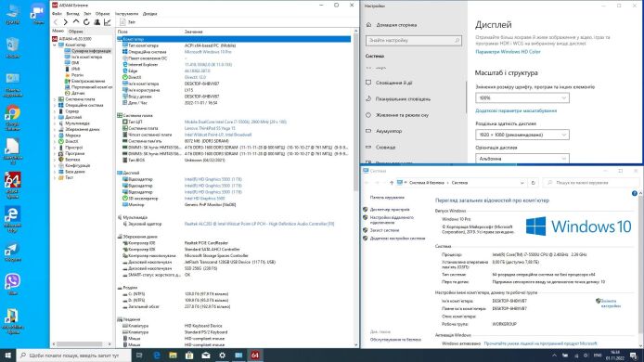Click the Control Panel search box
The image size is (644, 362).
(x=590, y=183)
